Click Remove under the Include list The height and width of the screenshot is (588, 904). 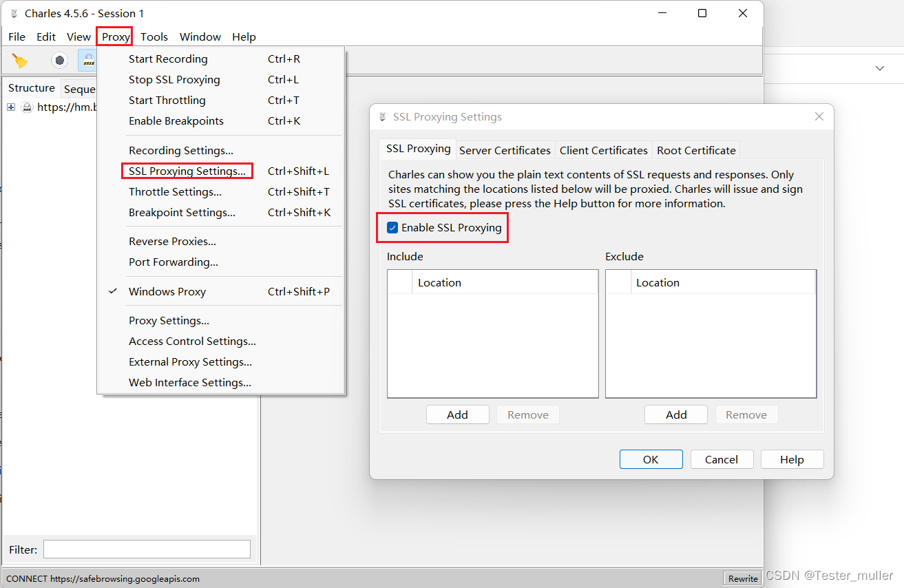(x=528, y=414)
